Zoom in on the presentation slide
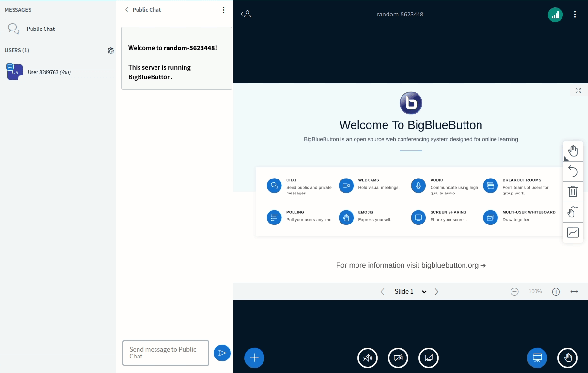 (556, 291)
